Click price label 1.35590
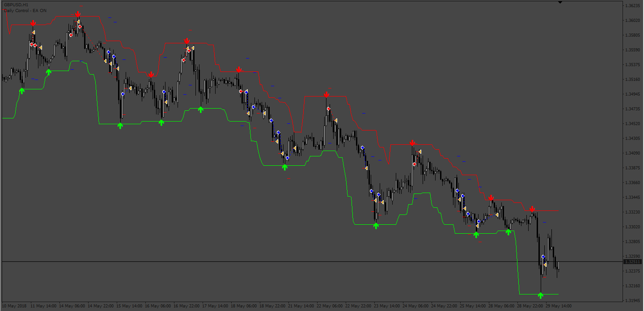Screen dimensions: 644x311 (633, 50)
